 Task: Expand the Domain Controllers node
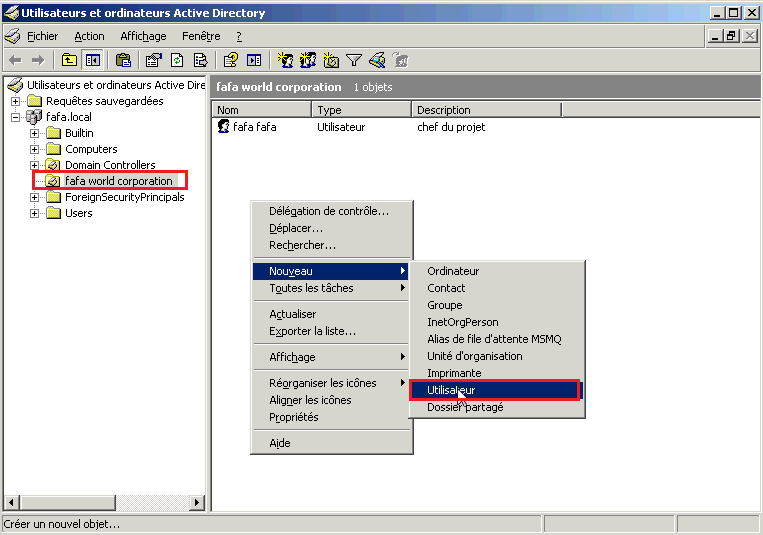[x=35, y=166]
